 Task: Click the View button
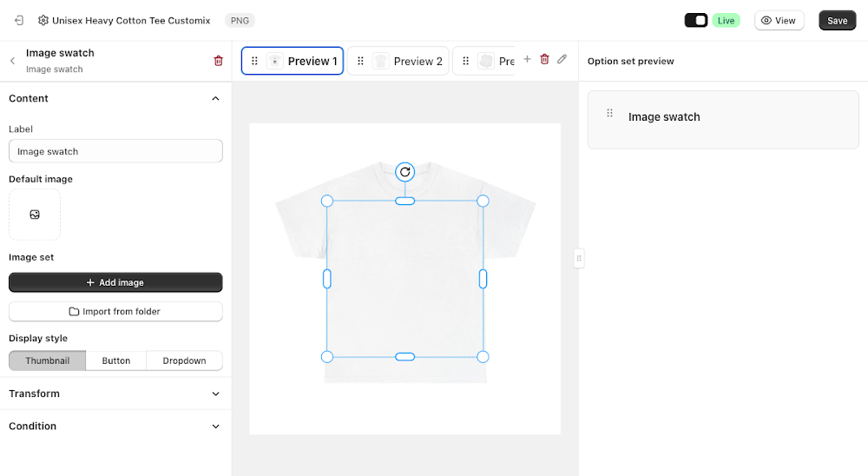[779, 21]
